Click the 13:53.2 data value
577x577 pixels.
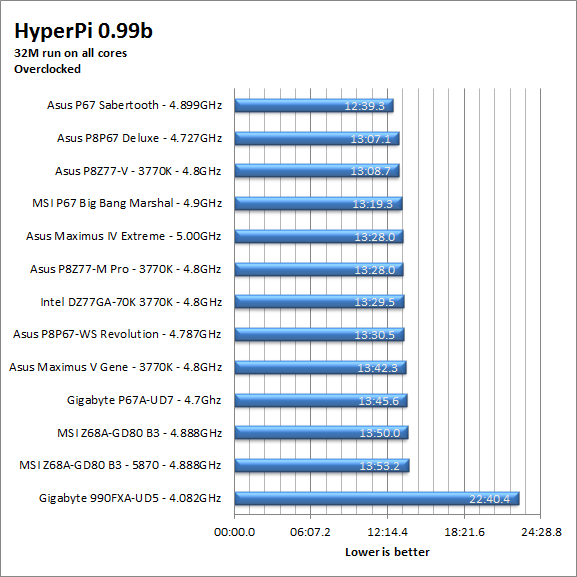(x=379, y=466)
